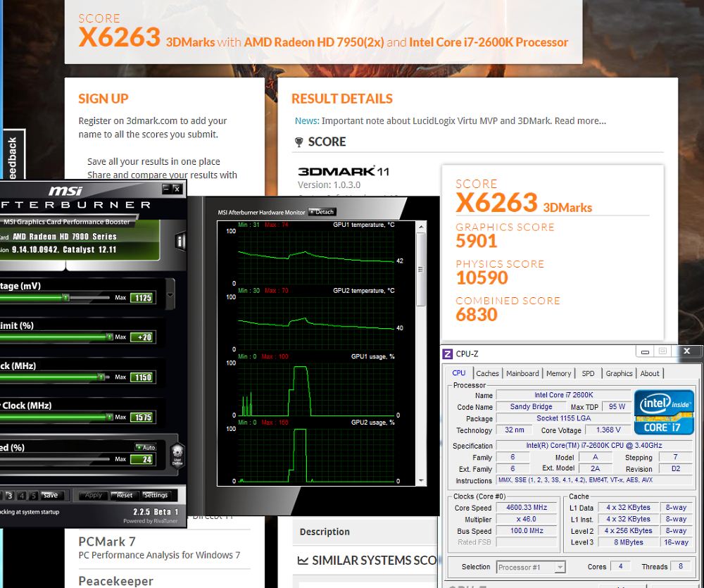Click the Intel Core i7 badge in CPU-Z
This screenshot has height=588, width=704.
pos(664,412)
